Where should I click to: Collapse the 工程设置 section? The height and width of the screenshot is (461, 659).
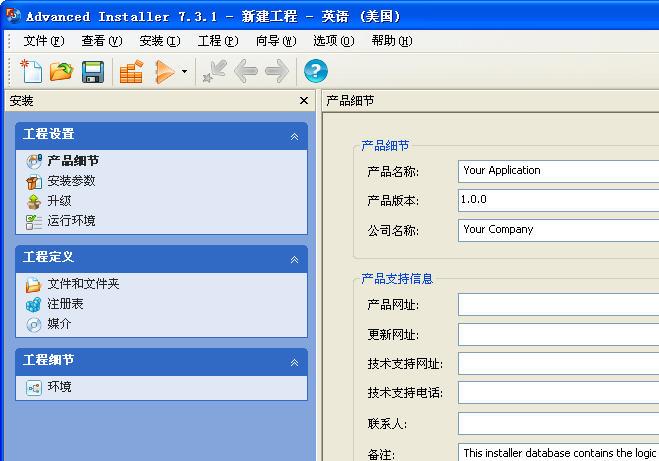(x=294, y=136)
